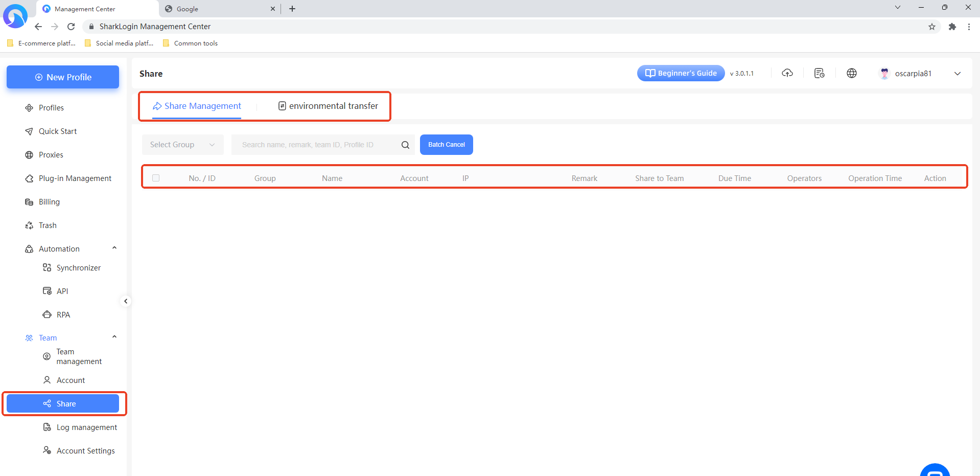Select the Share Management tab
980x476 pixels.
pyautogui.click(x=197, y=106)
